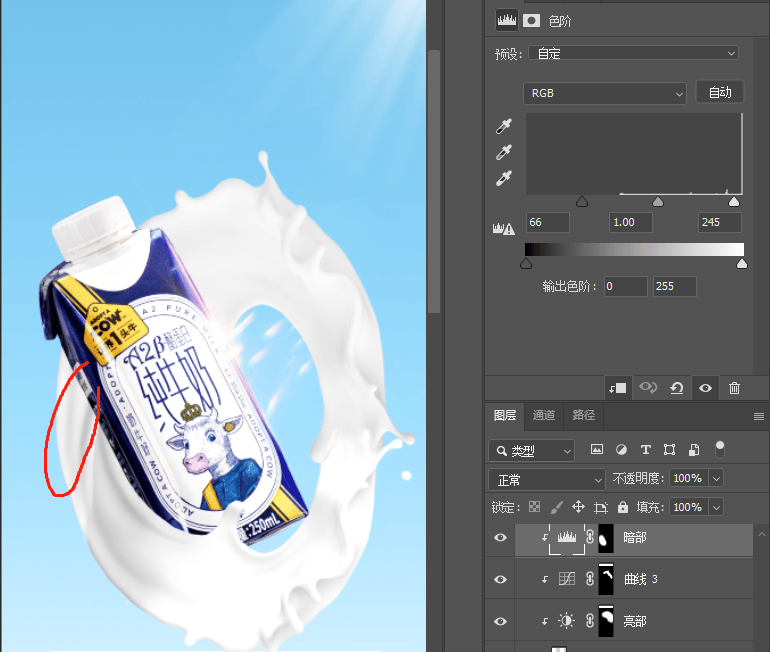Screen dimensions: 770x652
Task: Click the midtone gamma slider
Action: 658,201
